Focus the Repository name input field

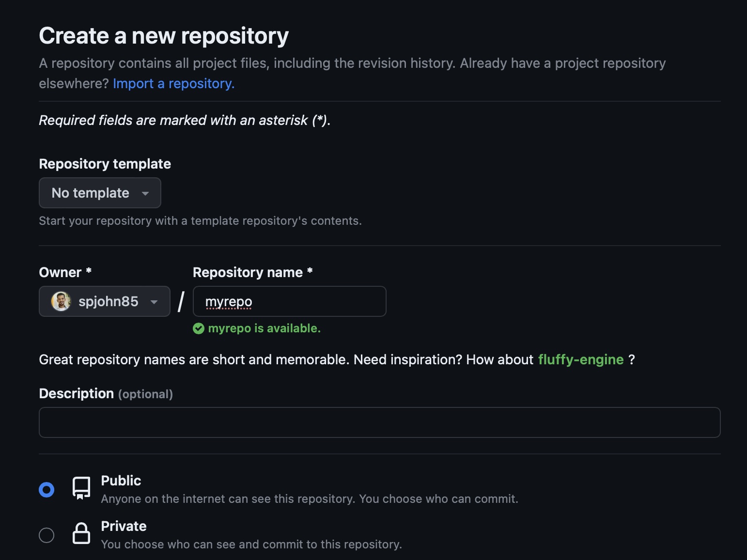tap(289, 301)
